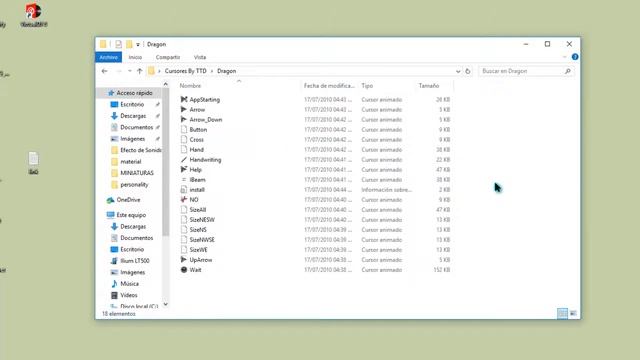Open Explorer help question mark icon
The image size is (640, 360).
coord(575,57)
